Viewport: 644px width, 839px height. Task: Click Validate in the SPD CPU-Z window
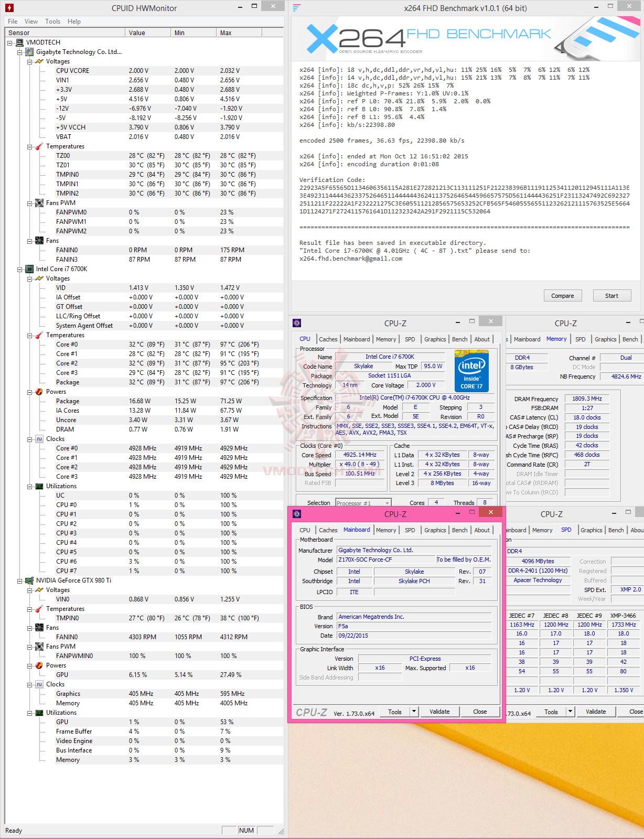tap(596, 712)
